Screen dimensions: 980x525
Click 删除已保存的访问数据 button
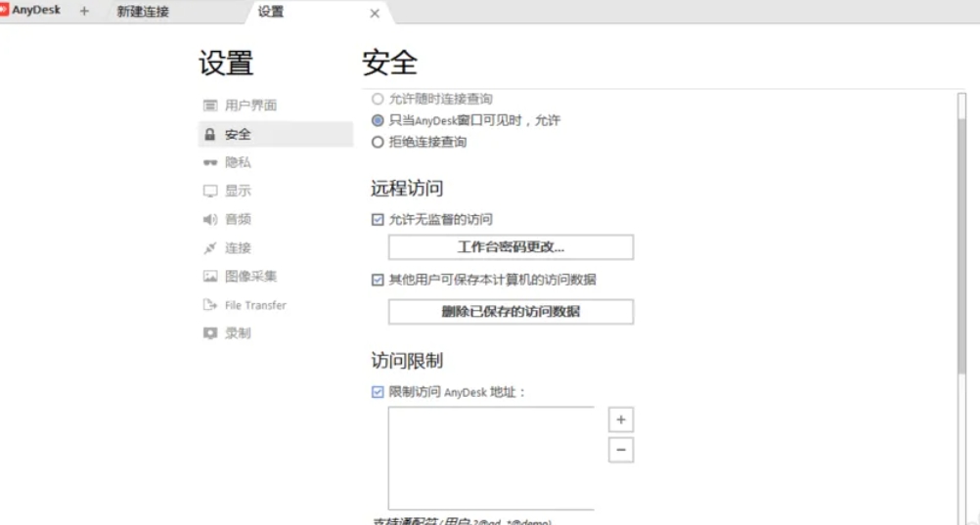click(511, 311)
